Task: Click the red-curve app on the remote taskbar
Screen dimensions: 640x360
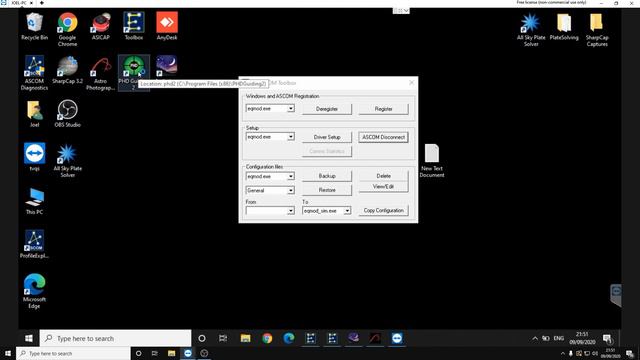Action: [x=376, y=338]
